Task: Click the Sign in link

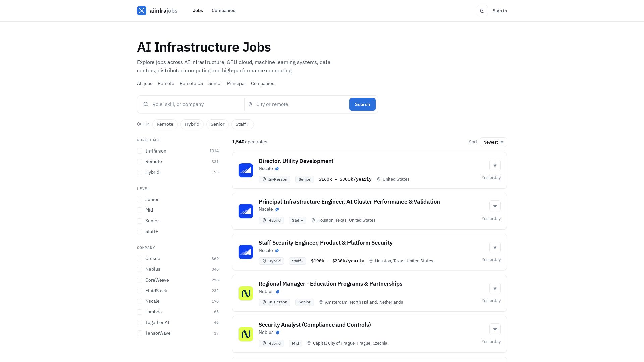Action: (x=500, y=11)
